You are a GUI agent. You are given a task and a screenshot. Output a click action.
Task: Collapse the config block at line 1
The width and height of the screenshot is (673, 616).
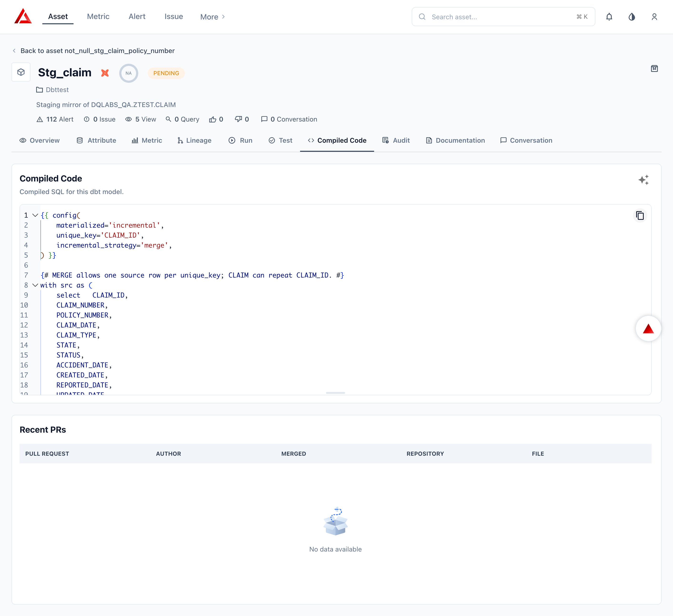coord(35,215)
